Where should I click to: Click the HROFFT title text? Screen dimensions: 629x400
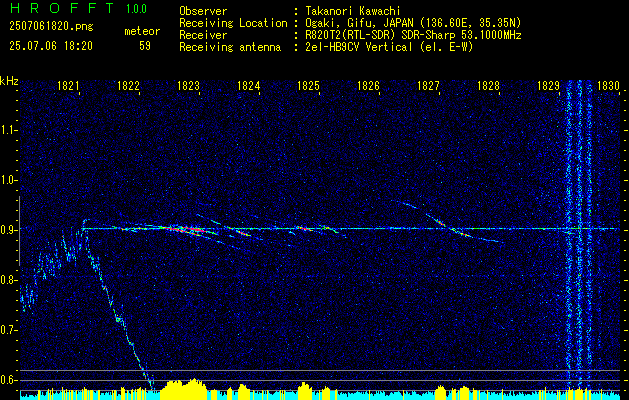click(x=62, y=8)
